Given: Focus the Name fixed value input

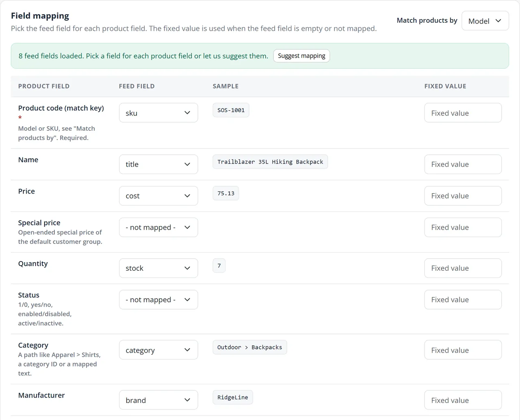Looking at the screenshot, I should 463,164.
